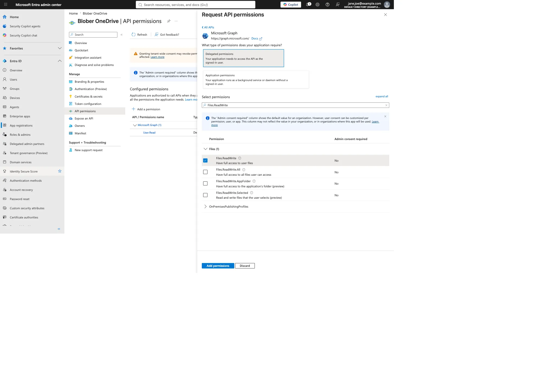Open Roles & admins in sidebar

(20, 135)
